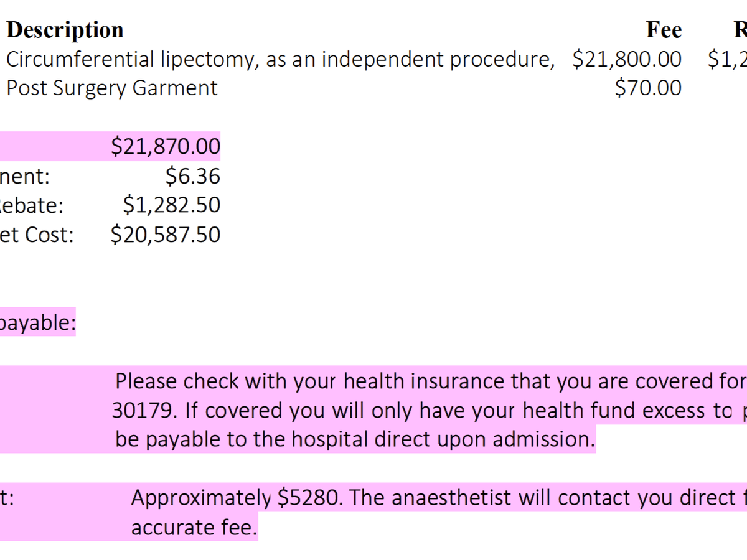Click the $21,800.00 procedure fee
This screenshot has height=560, width=747.
[627, 59]
